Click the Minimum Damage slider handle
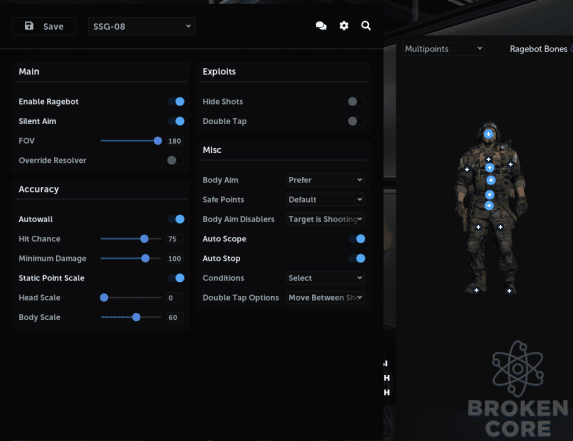573x441 pixels. click(x=145, y=259)
